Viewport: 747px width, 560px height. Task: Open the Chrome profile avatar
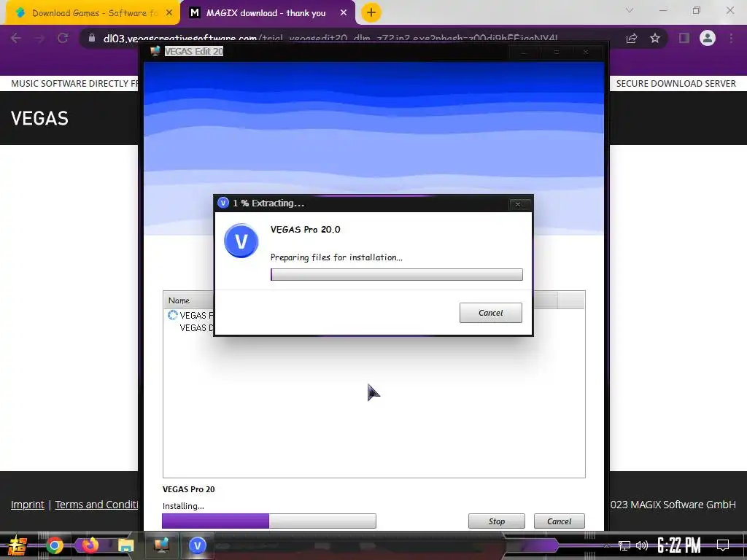pos(708,38)
